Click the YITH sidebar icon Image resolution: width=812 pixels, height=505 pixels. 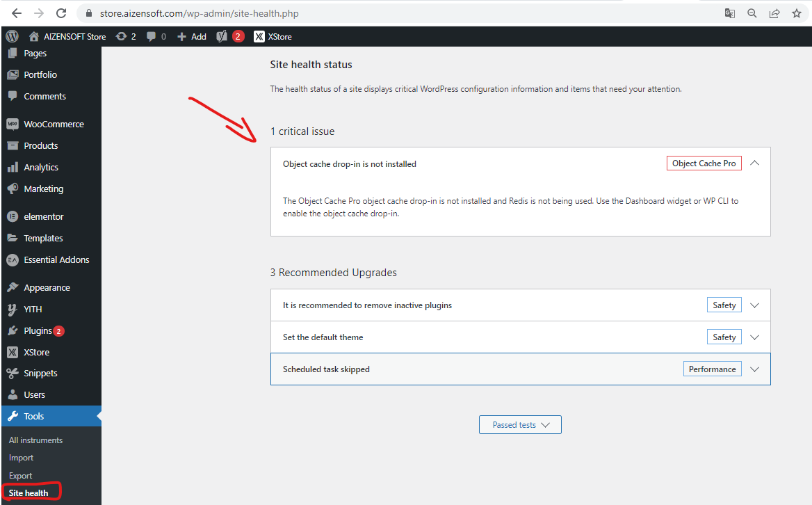click(13, 310)
